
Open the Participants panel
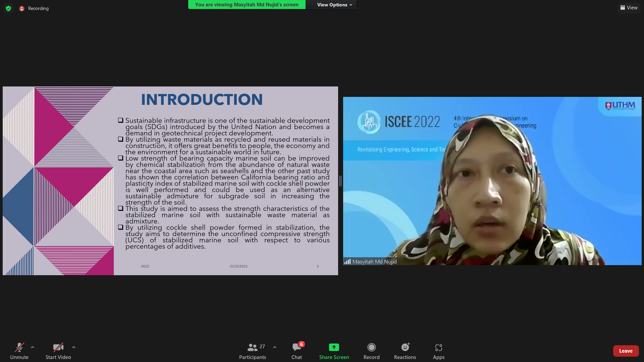[253, 351]
